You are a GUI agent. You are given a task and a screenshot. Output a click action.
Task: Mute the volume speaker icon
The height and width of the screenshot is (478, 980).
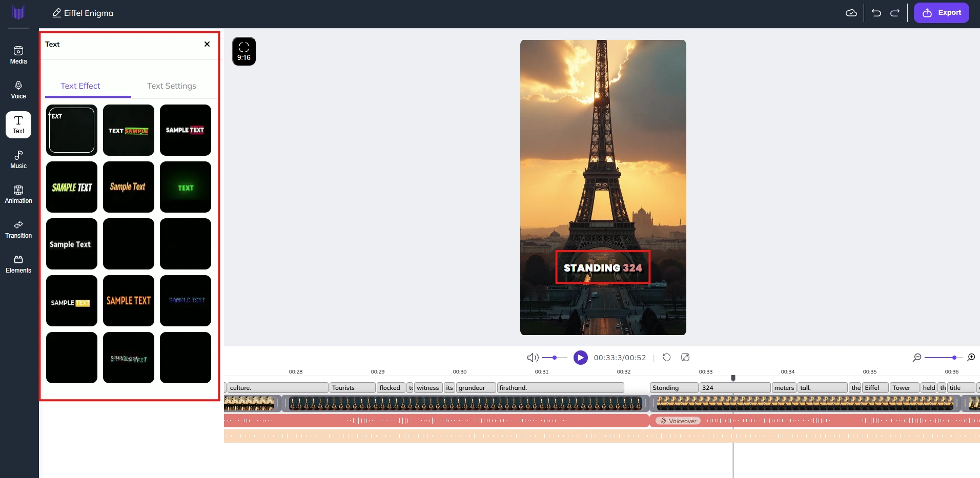click(533, 358)
